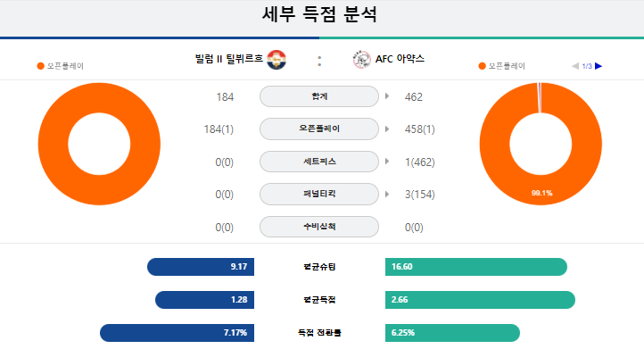The height and width of the screenshot is (349, 644).
Task: Click the 7.17% conversion rate bar
Action: (x=177, y=333)
